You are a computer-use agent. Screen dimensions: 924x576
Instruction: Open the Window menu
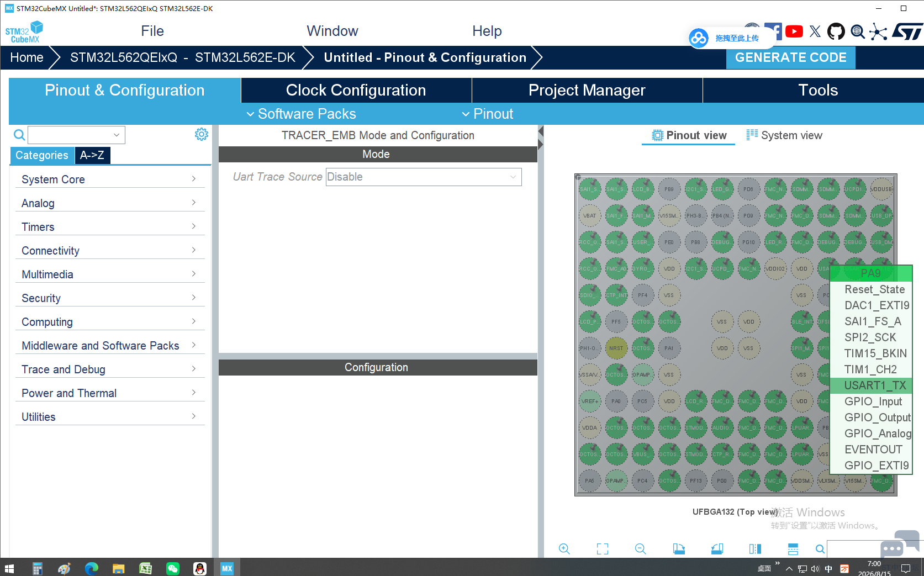332,31
